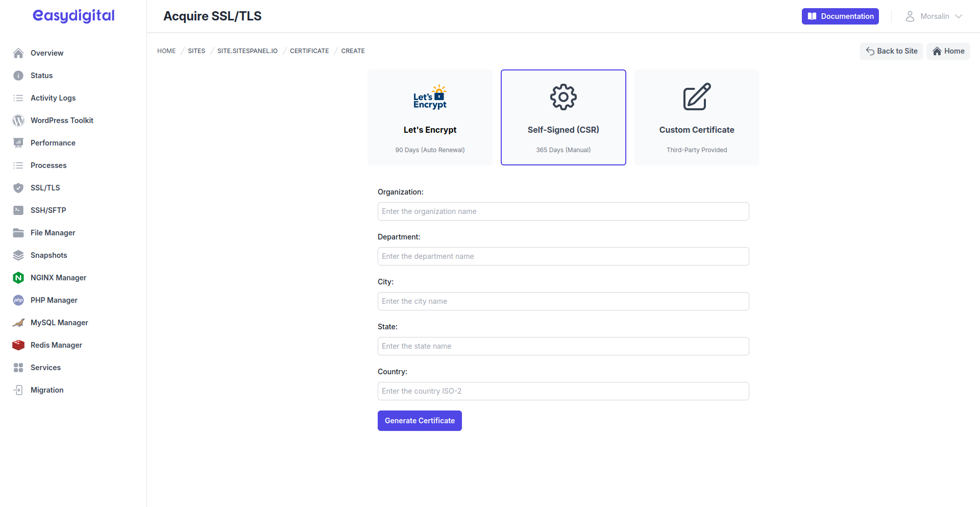The height and width of the screenshot is (507, 980).
Task: Select the Let's Encrypt certificate option
Action: click(430, 117)
